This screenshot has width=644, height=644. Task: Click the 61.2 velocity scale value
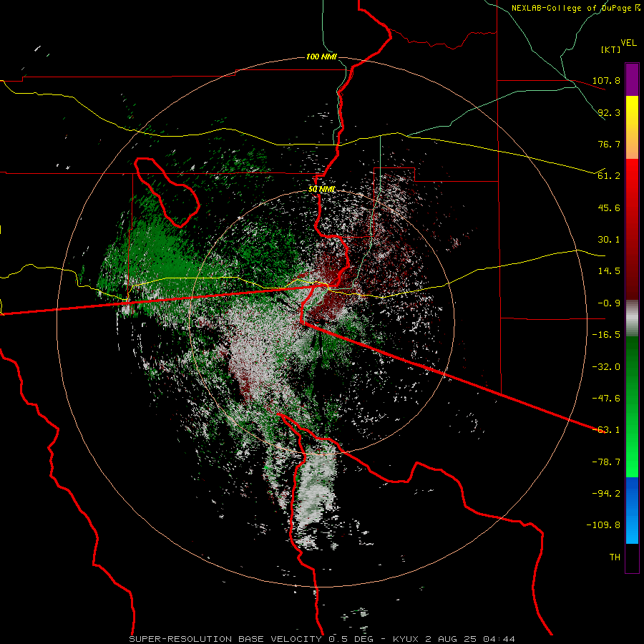click(x=609, y=176)
